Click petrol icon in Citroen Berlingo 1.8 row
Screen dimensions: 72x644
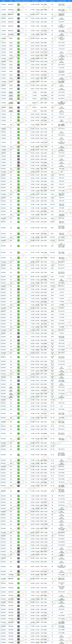[18, 22]
